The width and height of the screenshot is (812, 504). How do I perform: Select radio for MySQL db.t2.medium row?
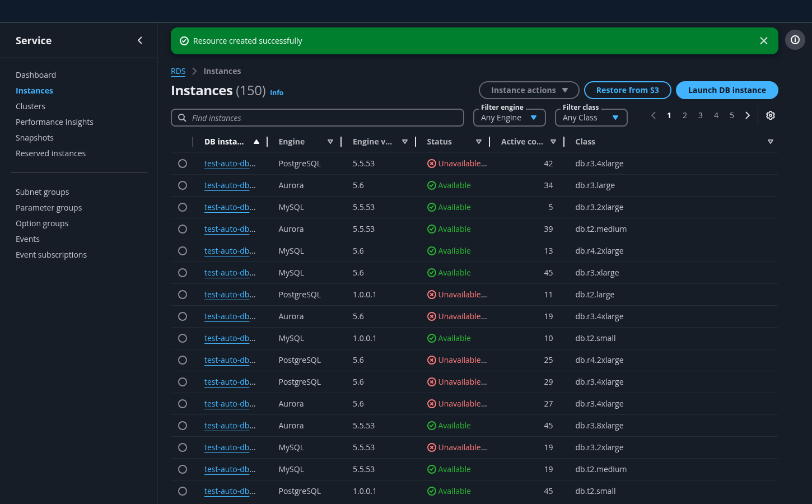tap(183, 469)
